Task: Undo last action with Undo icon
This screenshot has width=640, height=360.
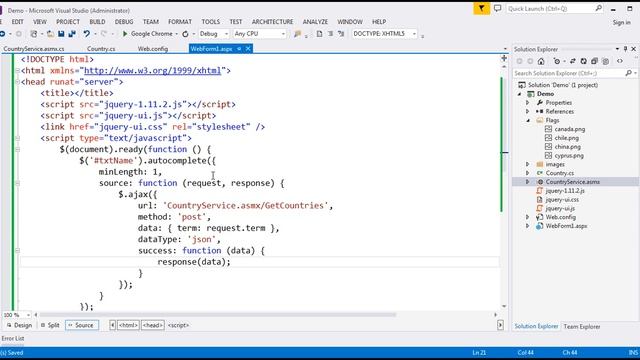Action: [x=87, y=34]
